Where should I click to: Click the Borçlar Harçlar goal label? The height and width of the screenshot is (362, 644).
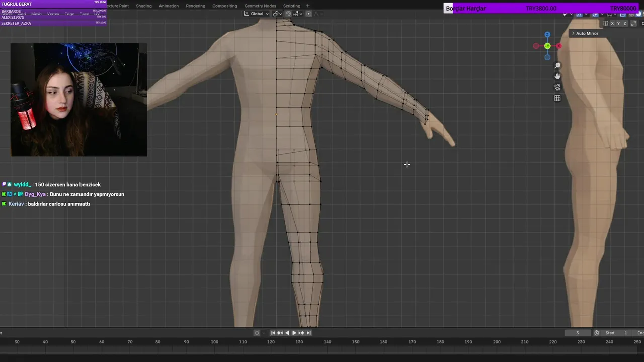pos(465,9)
